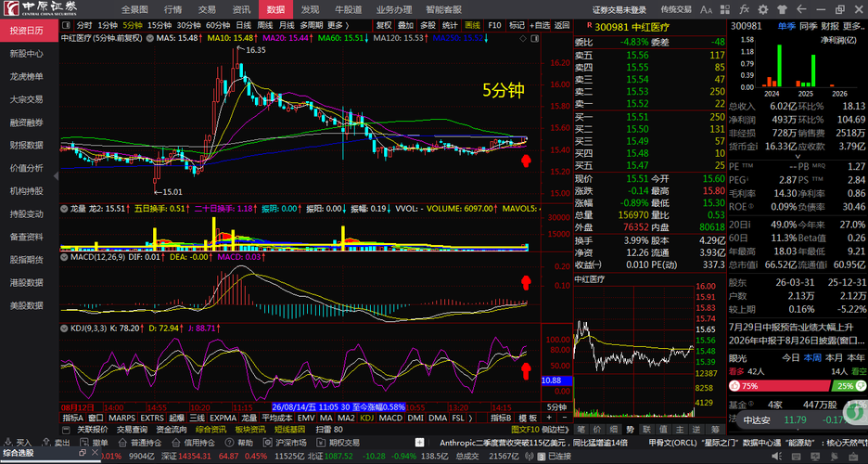
Task: Click the small list icon left of 分时
Action: 66,25
